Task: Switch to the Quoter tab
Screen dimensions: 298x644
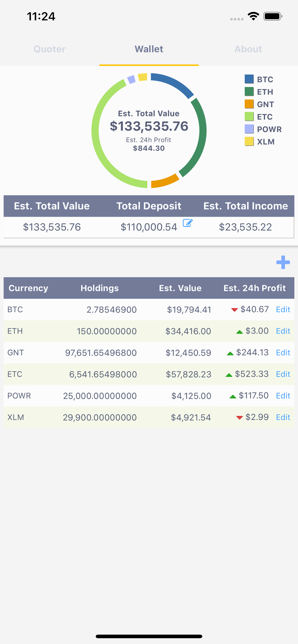Action: click(50, 49)
